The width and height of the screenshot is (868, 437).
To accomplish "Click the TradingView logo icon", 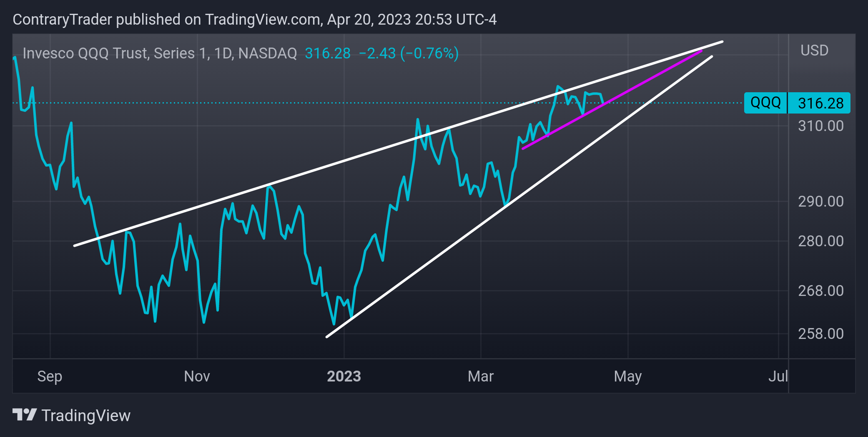I will (x=25, y=415).
